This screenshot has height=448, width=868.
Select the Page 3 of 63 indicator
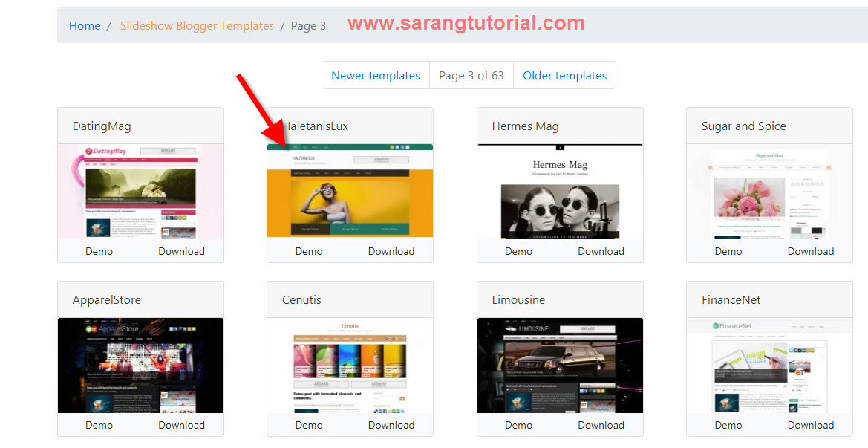[471, 75]
